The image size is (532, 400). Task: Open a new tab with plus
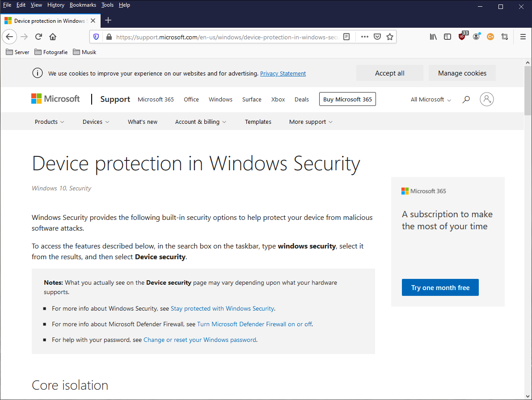point(108,21)
